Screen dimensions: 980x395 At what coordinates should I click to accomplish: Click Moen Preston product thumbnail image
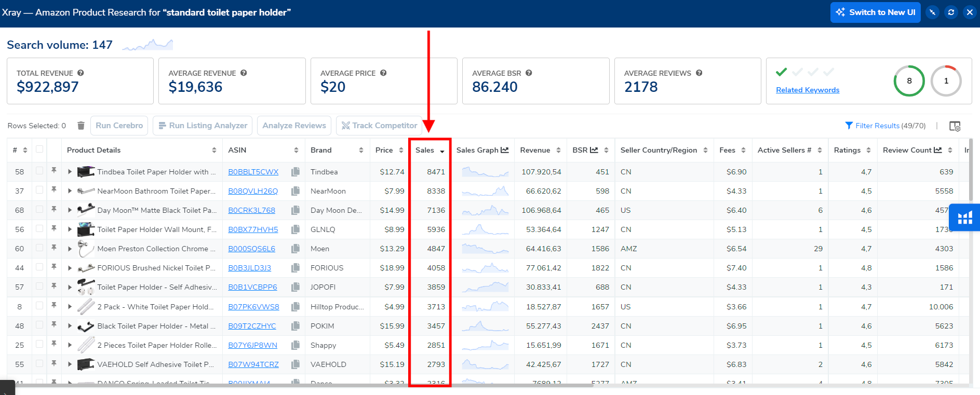86,249
